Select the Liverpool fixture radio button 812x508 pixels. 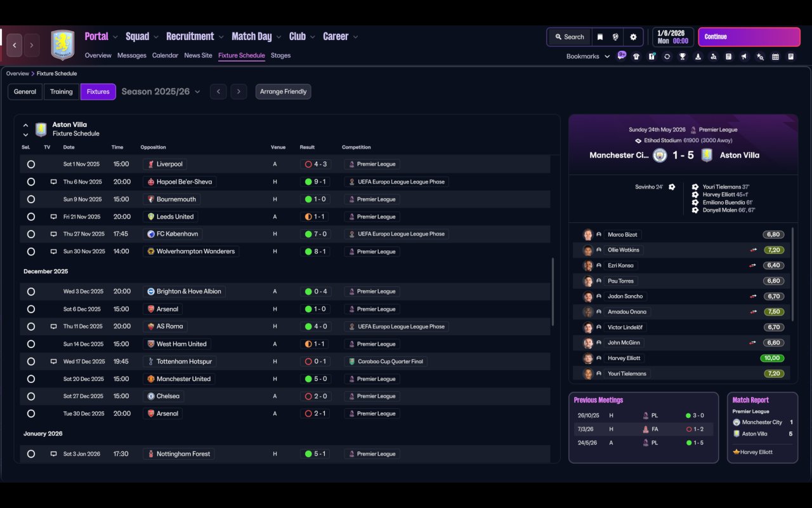[31, 164]
